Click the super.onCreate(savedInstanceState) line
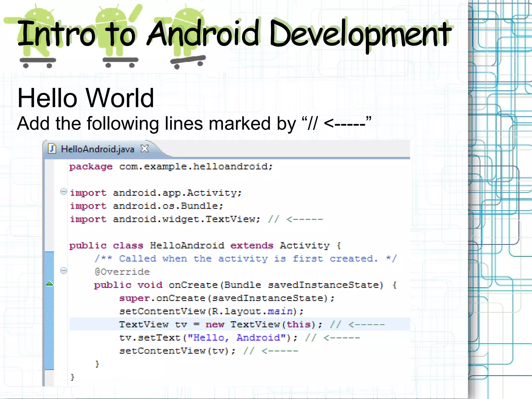The height and width of the screenshot is (399, 532). pos(227,298)
